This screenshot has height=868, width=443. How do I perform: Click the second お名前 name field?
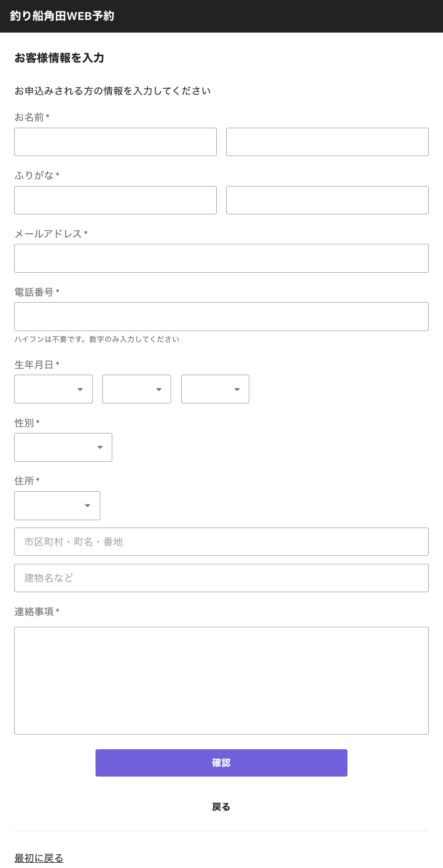(x=327, y=142)
